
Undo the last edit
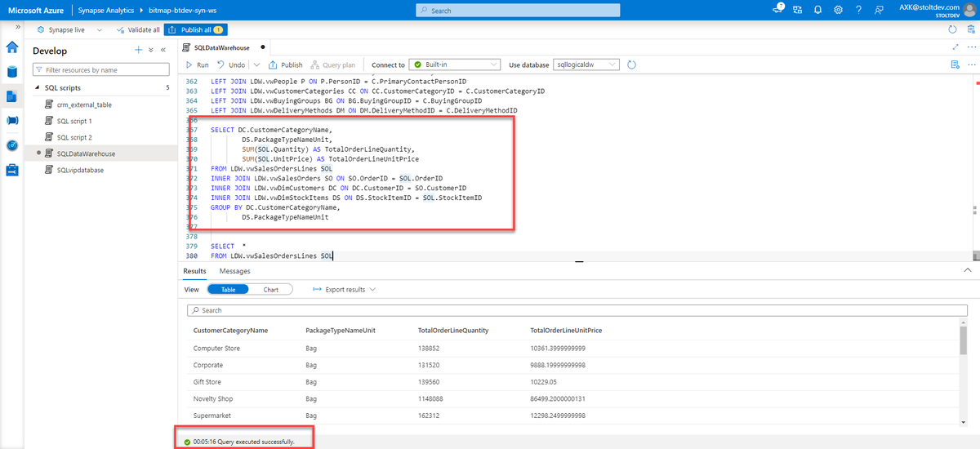[231, 64]
